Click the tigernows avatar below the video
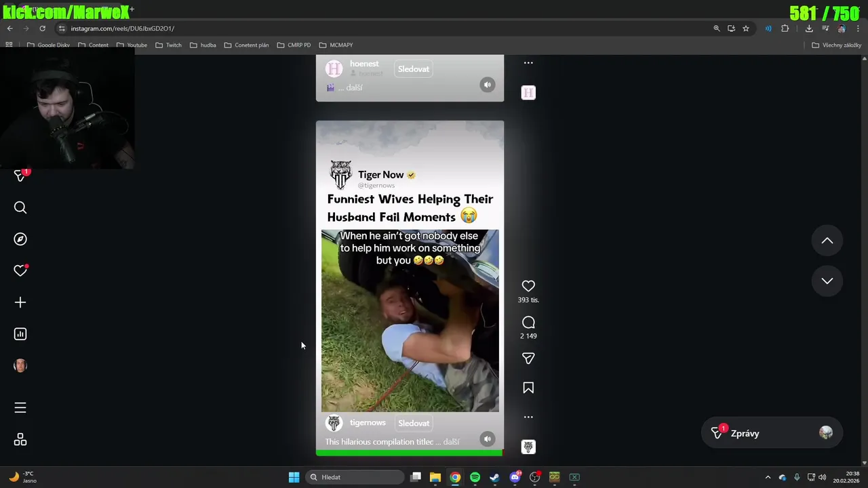Screen dimensions: 868x488 coord(334,424)
